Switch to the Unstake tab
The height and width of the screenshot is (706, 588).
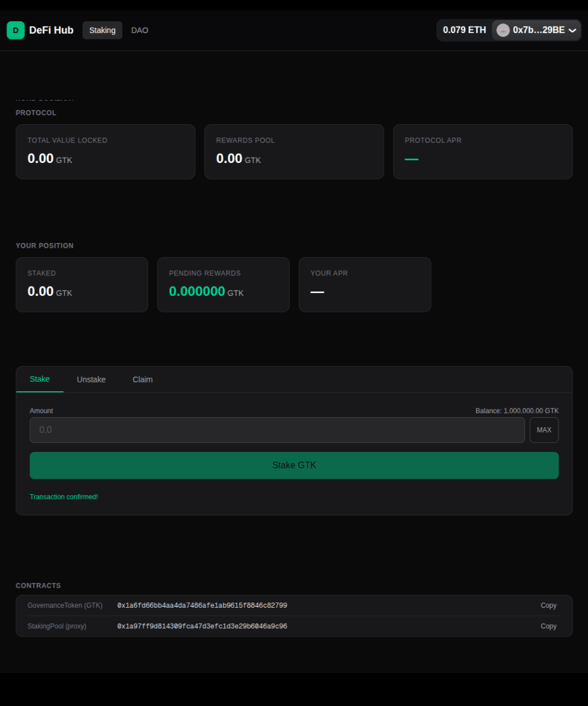click(x=91, y=379)
